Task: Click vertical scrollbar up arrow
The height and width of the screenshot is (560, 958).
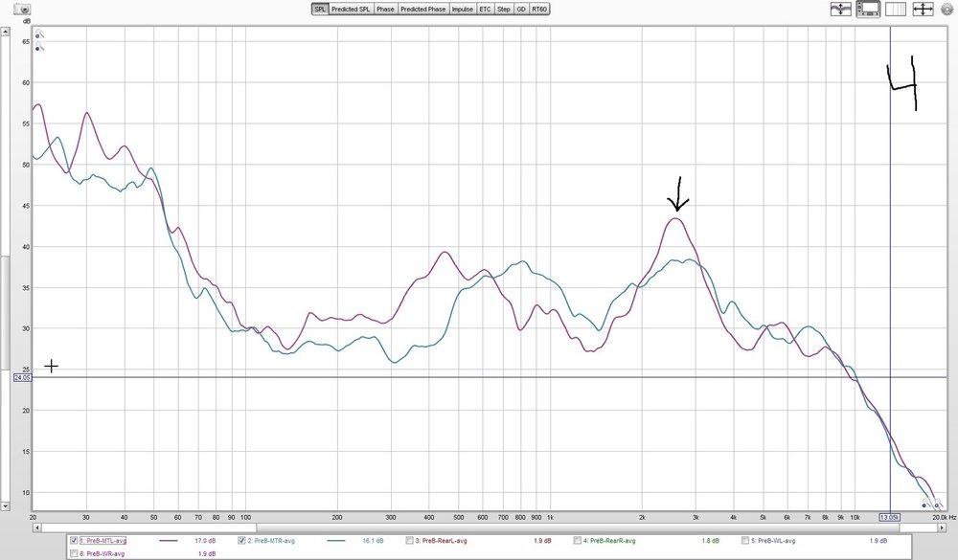Action: pyautogui.click(x=5, y=32)
